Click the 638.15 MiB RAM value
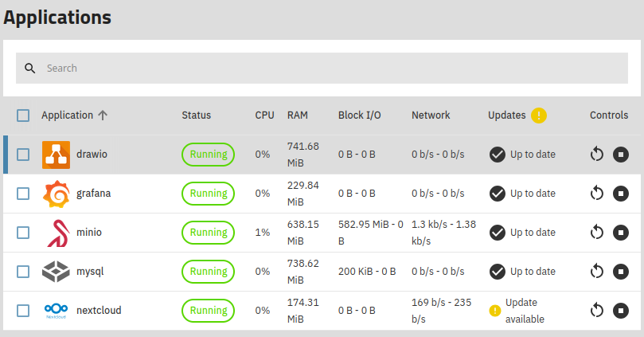This screenshot has height=337, width=644. tap(303, 233)
